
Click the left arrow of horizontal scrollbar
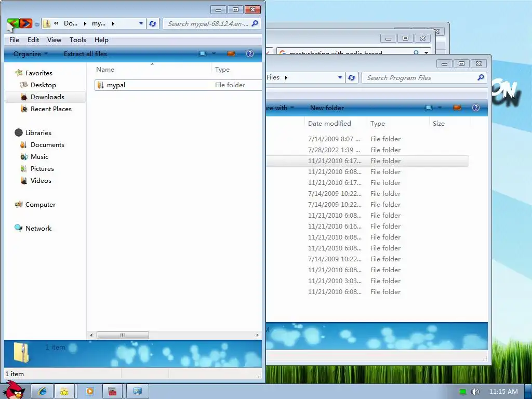pos(91,335)
